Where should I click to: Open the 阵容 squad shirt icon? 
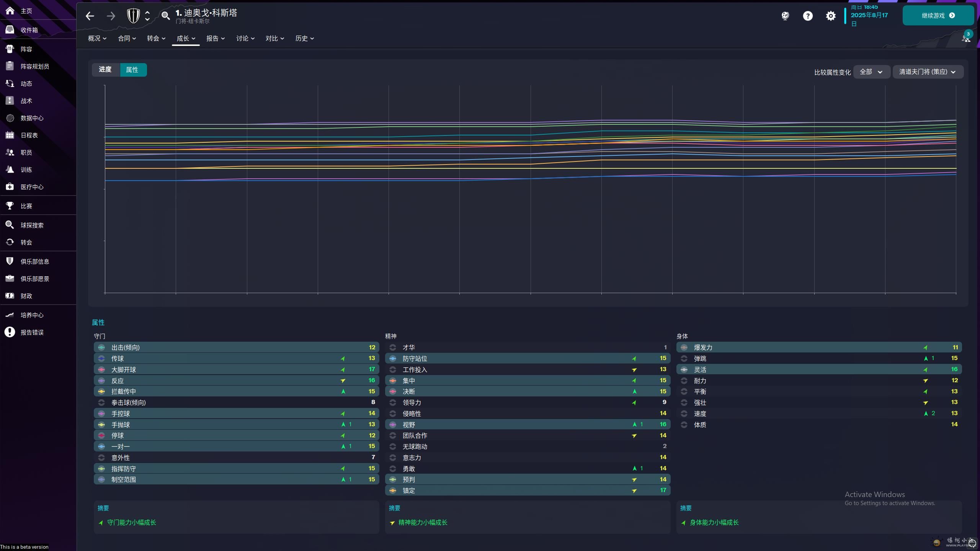[10, 49]
